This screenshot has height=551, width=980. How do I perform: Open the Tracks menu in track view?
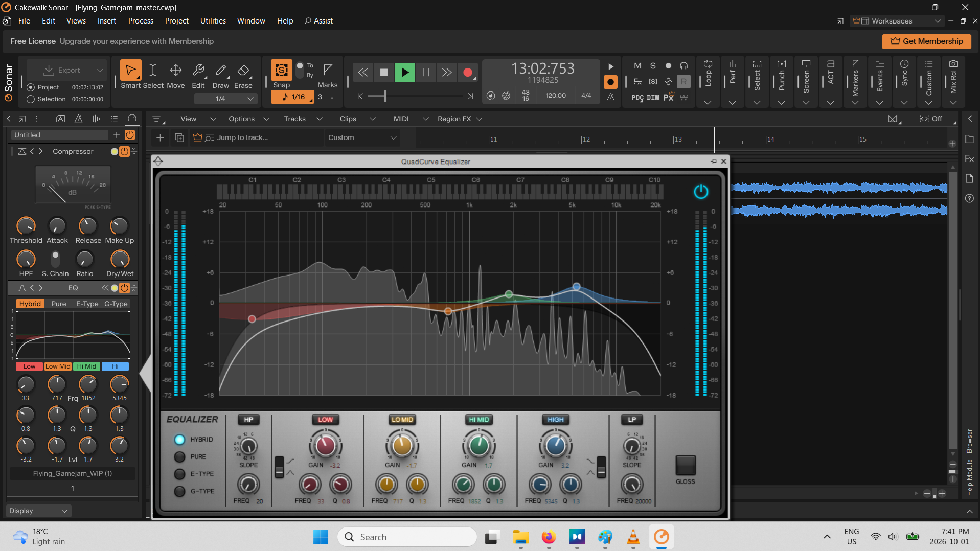click(303, 119)
